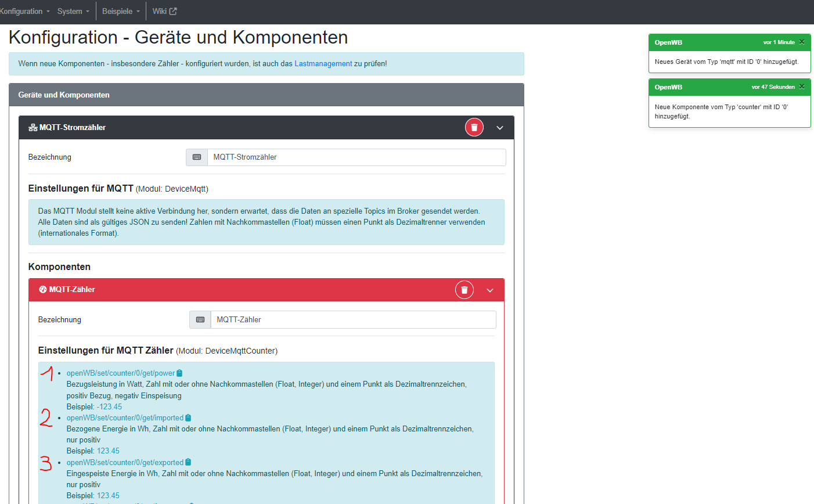
Task: Focus the MQTT-Zähler Bezeichnung input
Action: (x=354, y=320)
